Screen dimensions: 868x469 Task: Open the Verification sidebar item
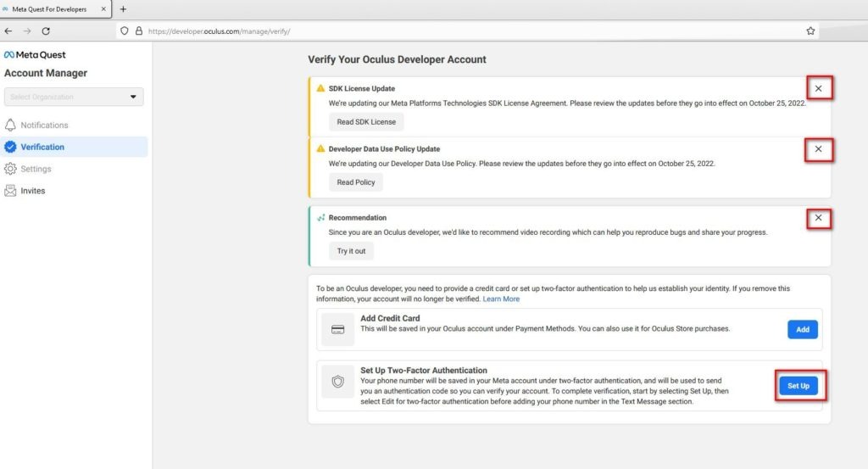pos(42,147)
